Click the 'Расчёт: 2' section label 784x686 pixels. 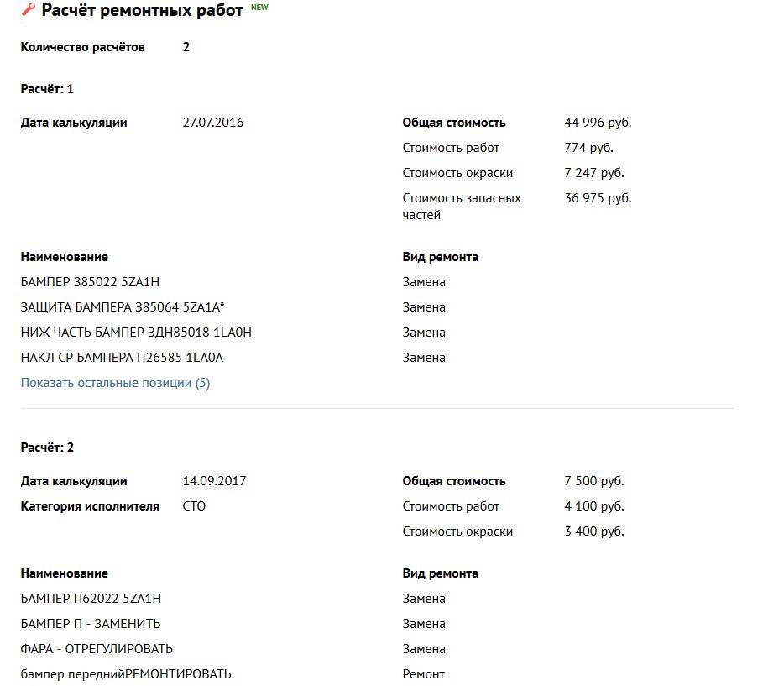(47, 448)
